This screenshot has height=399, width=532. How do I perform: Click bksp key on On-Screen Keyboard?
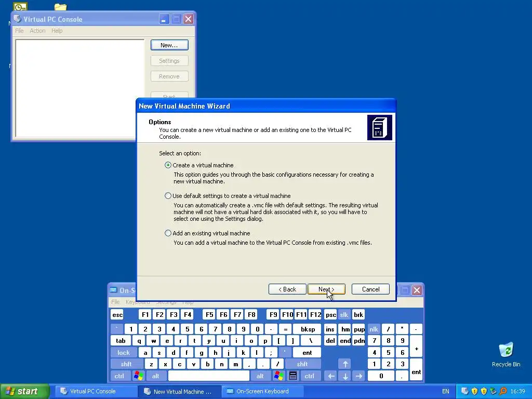[x=308, y=329]
